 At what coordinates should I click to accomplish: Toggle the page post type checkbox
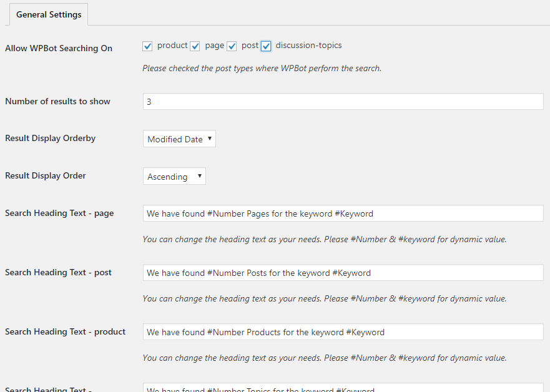click(x=195, y=46)
